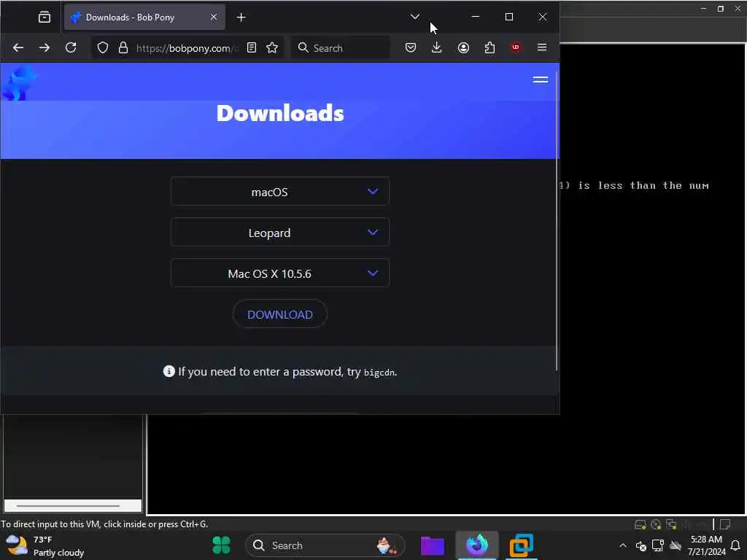Open network settings from tray icon
Image resolution: width=747 pixels, height=560 pixels.
pos(658,545)
